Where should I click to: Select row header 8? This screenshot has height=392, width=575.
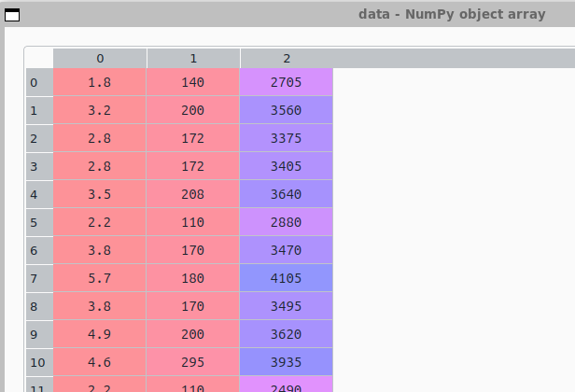pyautogui.click(x=39, y=306)
